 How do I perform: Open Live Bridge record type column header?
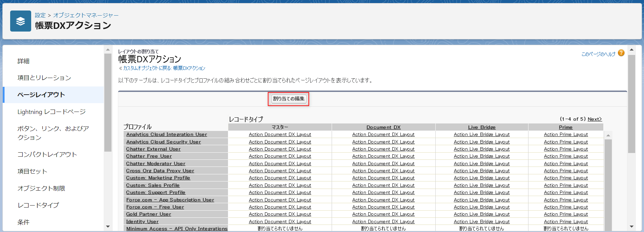(481, 127)
